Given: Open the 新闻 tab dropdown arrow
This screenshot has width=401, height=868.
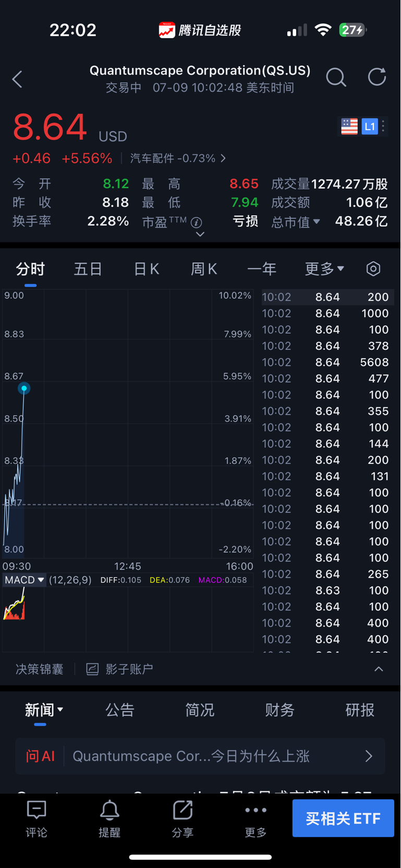Looking at the screenshot, I should 60,710.
